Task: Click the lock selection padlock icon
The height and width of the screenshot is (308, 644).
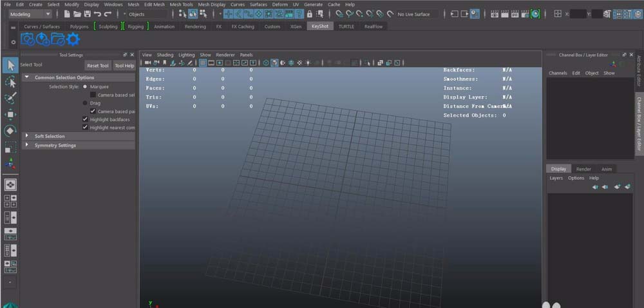Action: click(310, 14)
